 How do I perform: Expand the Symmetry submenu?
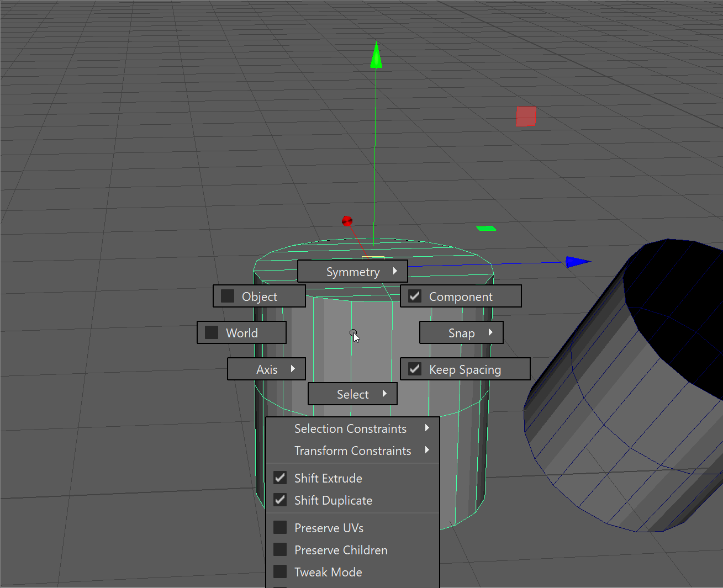[352, 272]
